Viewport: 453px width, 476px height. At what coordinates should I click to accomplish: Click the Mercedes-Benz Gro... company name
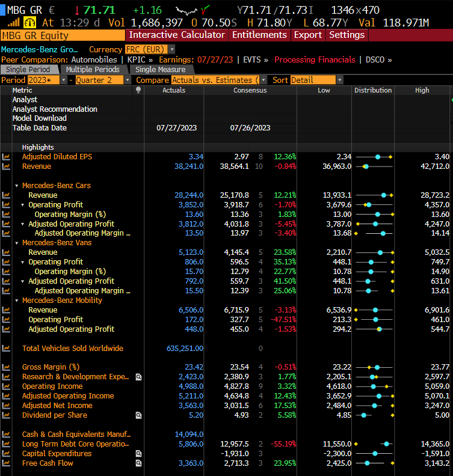click(40, 49)
